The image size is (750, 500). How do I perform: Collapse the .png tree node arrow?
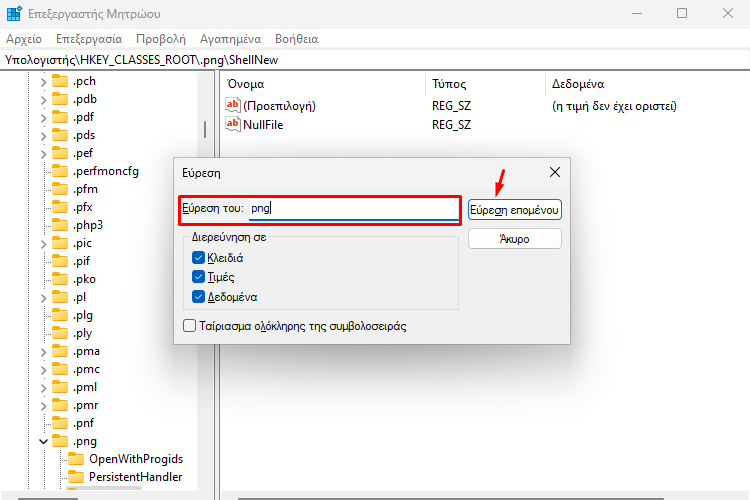coord(43,441)
